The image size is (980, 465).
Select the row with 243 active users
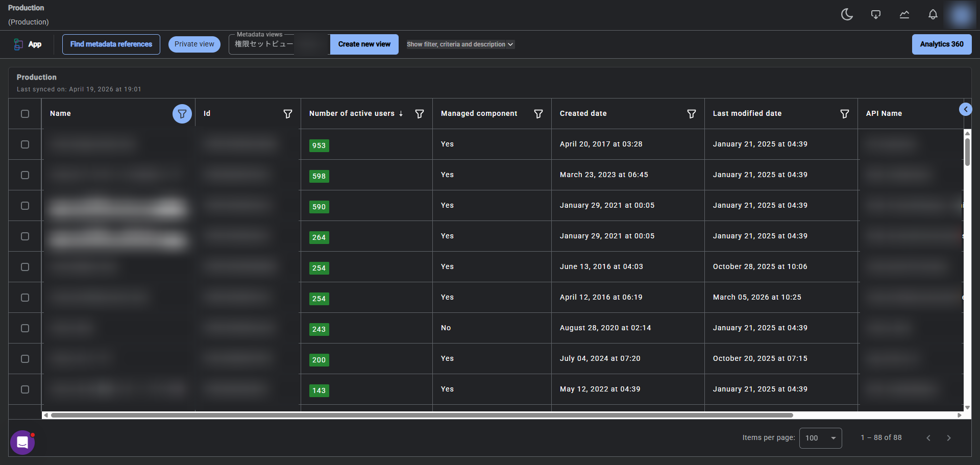25,328
